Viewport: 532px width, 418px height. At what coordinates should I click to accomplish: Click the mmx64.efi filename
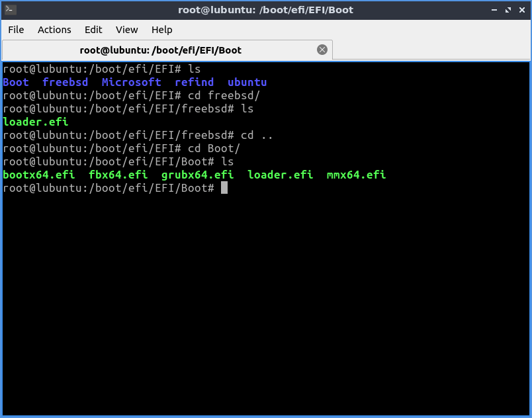(356, 175)
